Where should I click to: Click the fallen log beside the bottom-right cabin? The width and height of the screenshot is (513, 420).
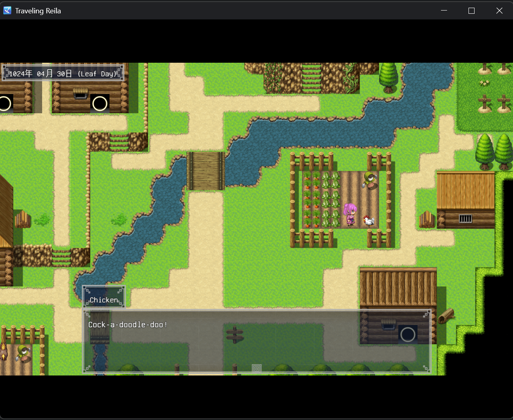[x=446, y=316]
